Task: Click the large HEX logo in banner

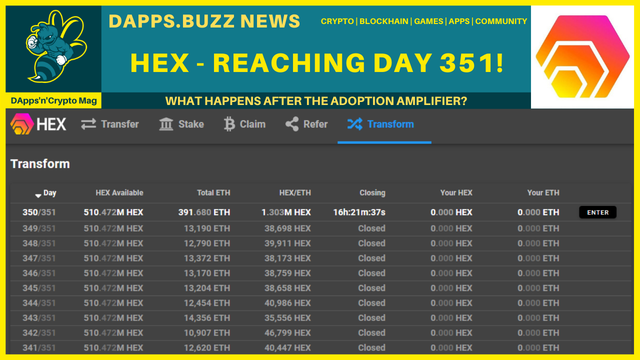Action: click(582, 57)
